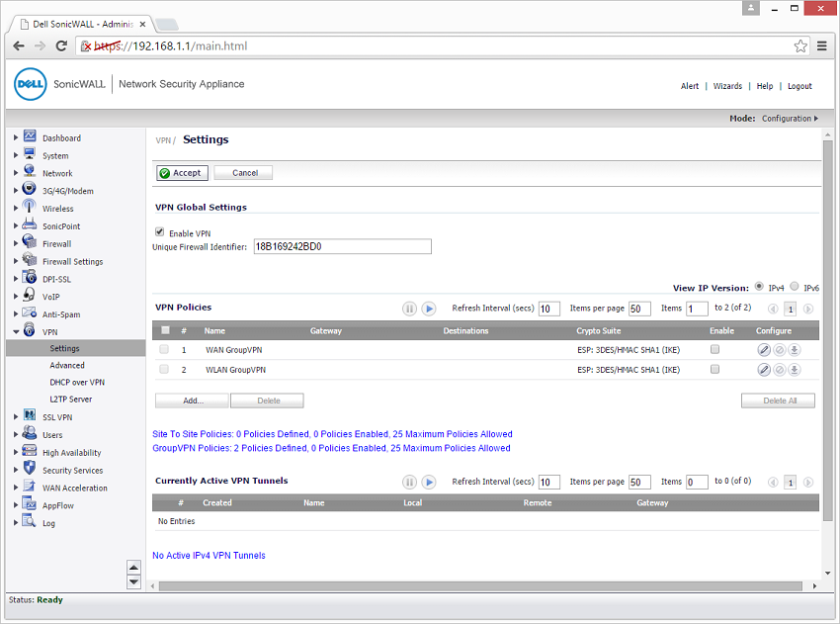Open DHCP over VPN page
Screen dimensions: 840x624
(77, 383)
